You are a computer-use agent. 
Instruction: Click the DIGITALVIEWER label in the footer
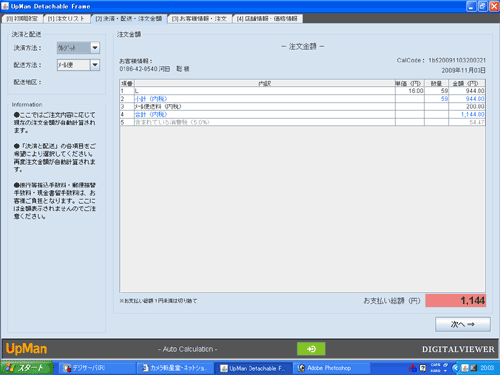(458, 349)
